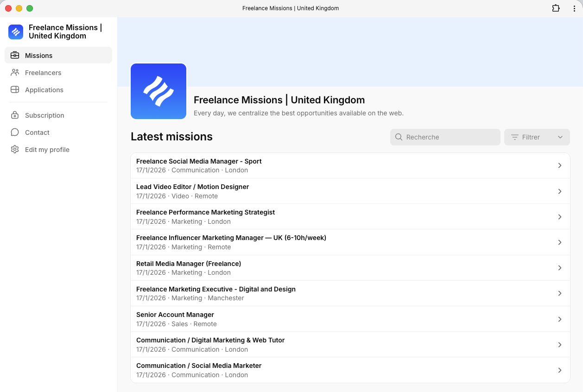
Task: Click the Applications panel icon
Action: tap(15, 89)
